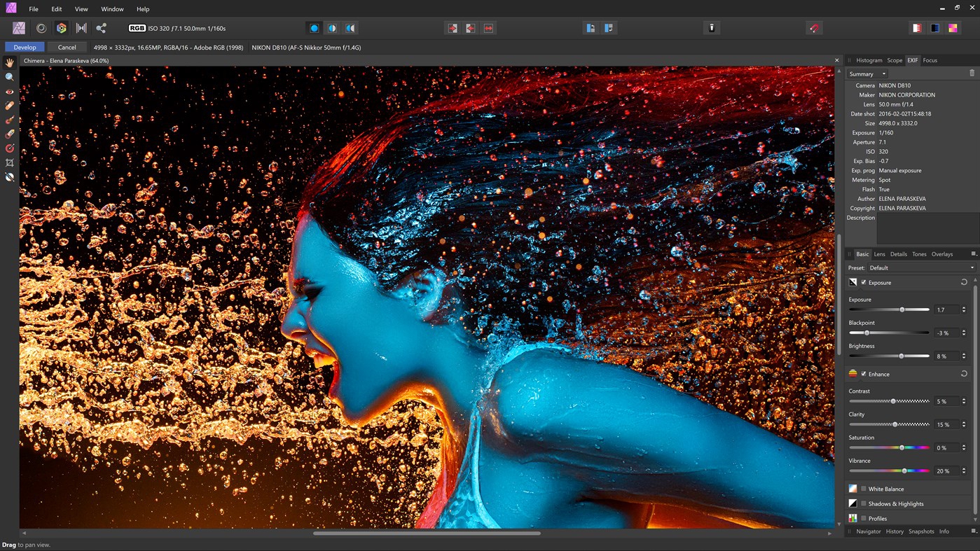The height and width of the screenshot is (551, 980).
Task: Enable the Shadows & Highlights checkbox
Action: pyautogui.click(x=864, y=503)
